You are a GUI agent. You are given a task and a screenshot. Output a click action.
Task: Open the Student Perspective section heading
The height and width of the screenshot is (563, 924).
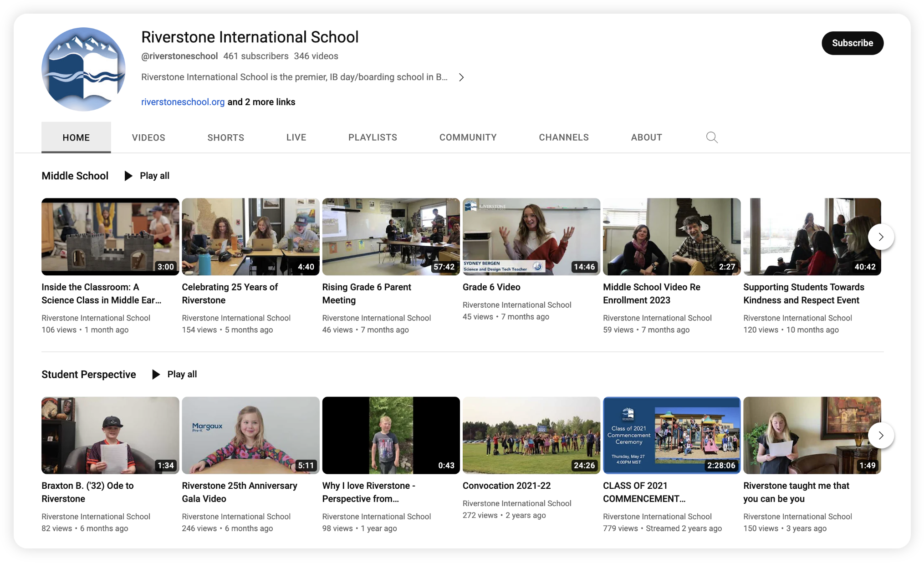click(89, 374)
